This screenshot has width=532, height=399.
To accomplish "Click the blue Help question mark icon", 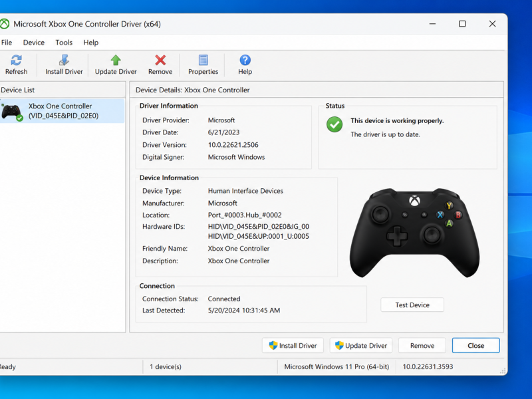I will pyautogui.click(x=245, y=60).
